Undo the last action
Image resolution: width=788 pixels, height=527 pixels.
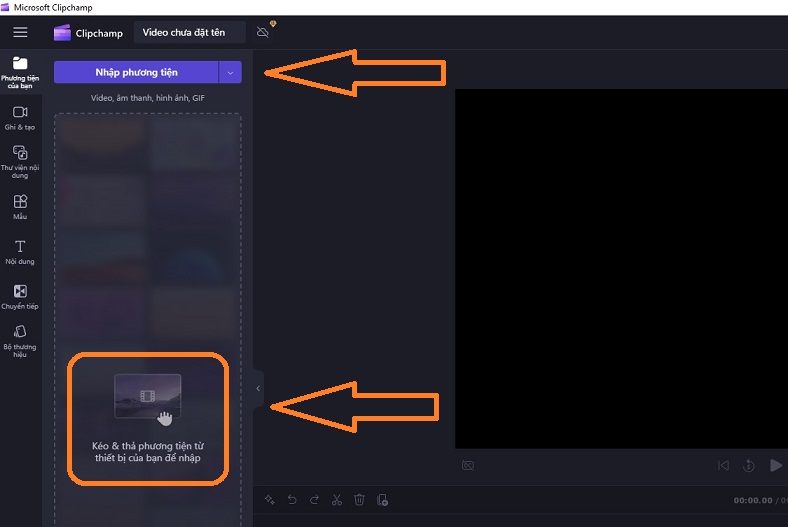tap(292, 499)
